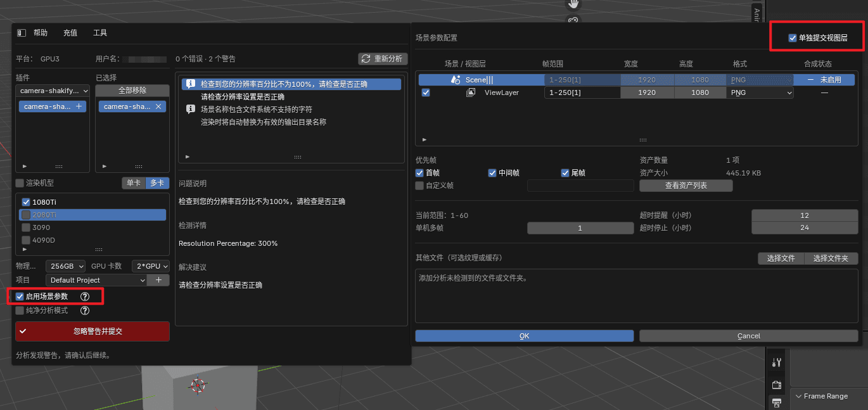Open the Blender tool properties tab icon
Image resolution: width=868 pixels, height=410 pixels.
[777, 362]
